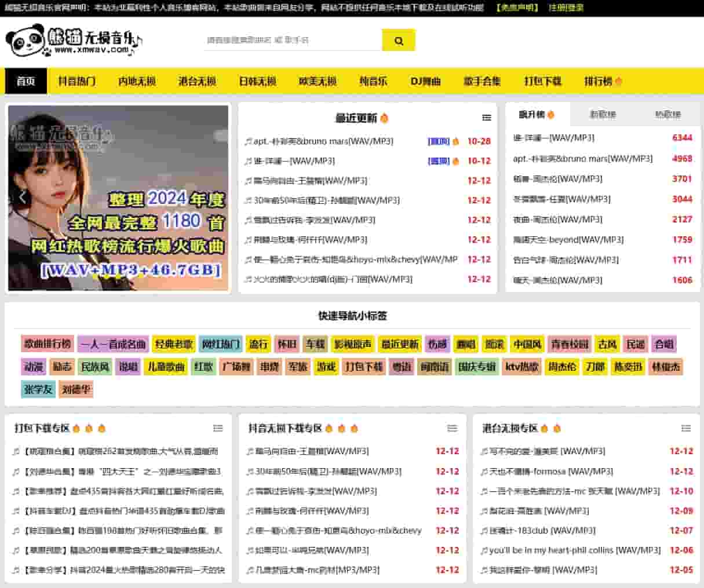
Task: Click the 注册登录 link at top
Action: tap(566, 8)
